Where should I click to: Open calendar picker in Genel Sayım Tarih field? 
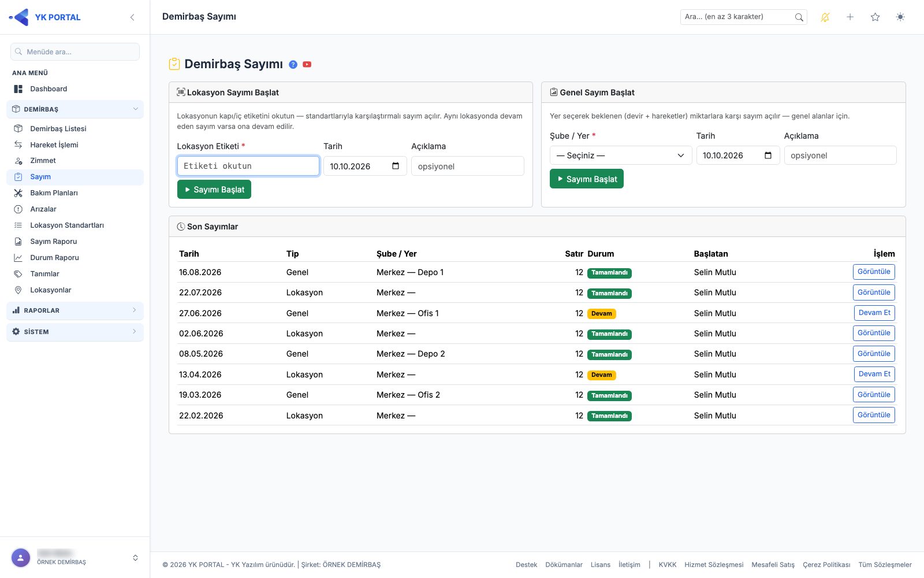(x=768, y=155)
